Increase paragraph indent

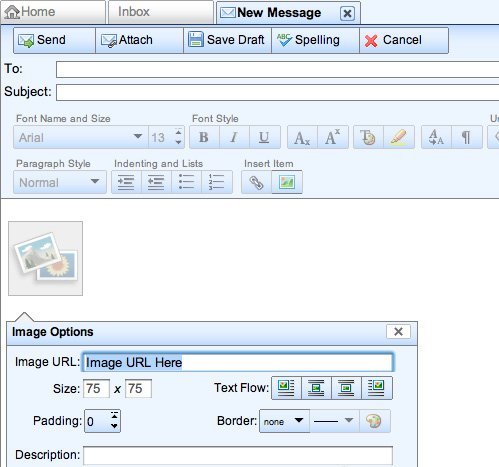point(126,182)
